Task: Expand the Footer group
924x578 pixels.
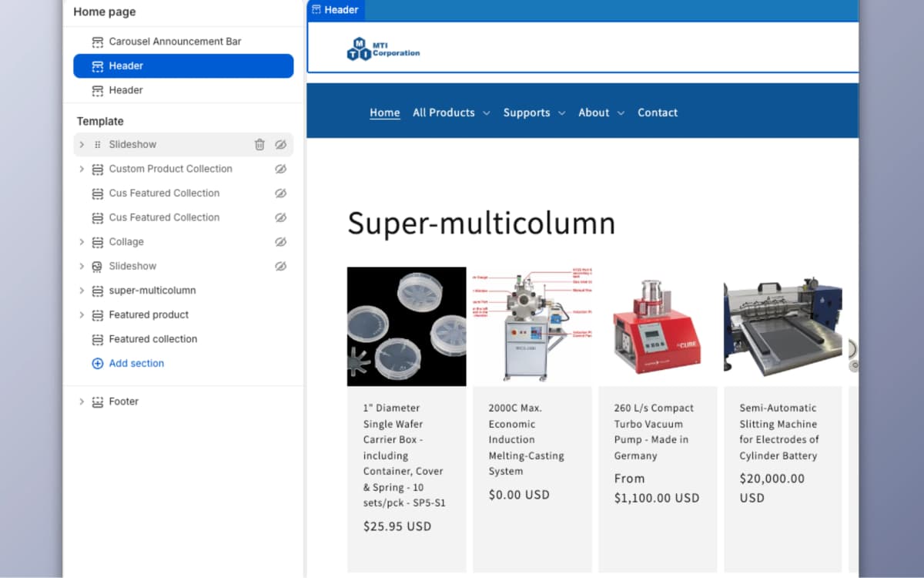Action: tap(82, 402)
